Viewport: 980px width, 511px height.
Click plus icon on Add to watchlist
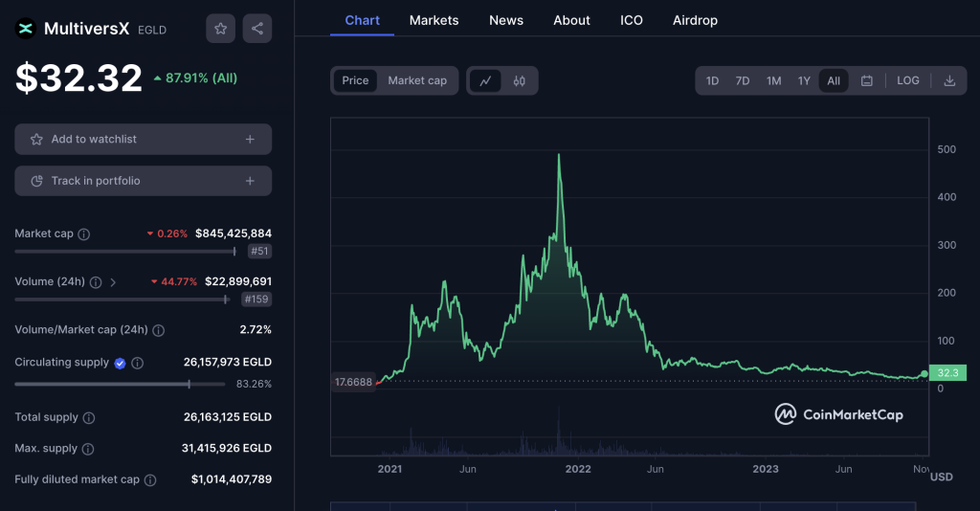[250, 140]
